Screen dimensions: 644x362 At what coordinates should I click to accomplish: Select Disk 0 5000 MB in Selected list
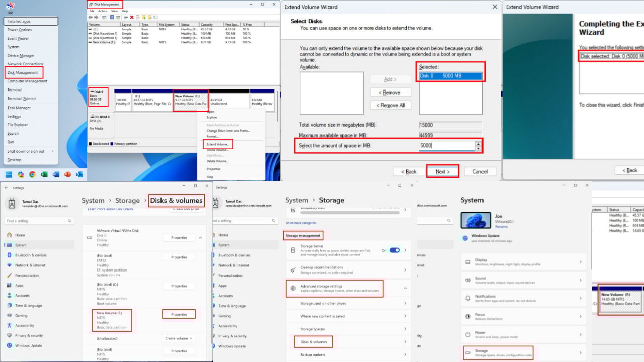click(x=450, y=76)
